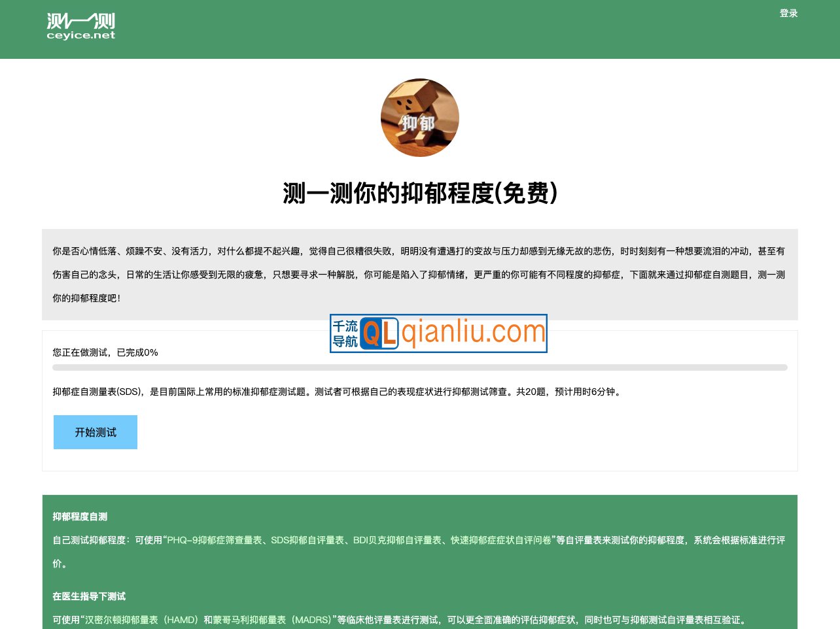
Task: Open the 快速抑郁症症状自评问卷 link
Action: pyautogui.click(x=501, y=540)
